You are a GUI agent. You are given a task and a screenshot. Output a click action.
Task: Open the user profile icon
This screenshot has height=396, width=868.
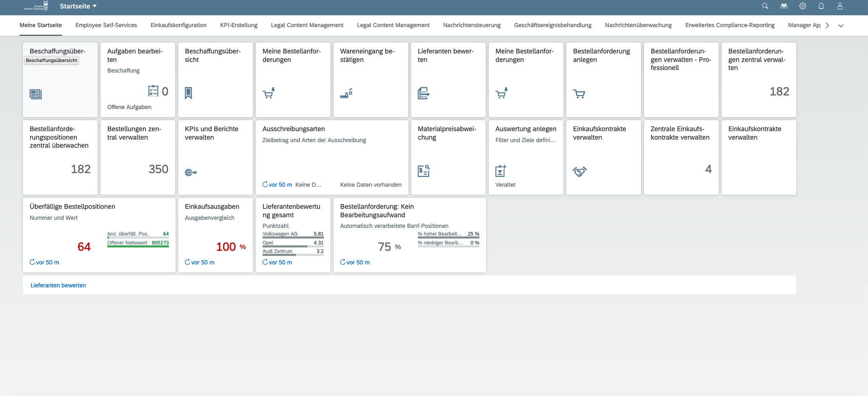pos(840,6)
